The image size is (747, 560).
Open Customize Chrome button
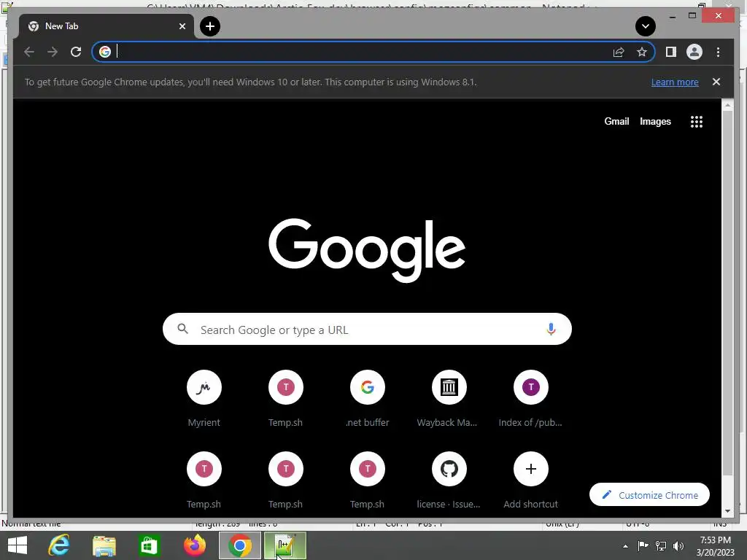pos(649,495)
